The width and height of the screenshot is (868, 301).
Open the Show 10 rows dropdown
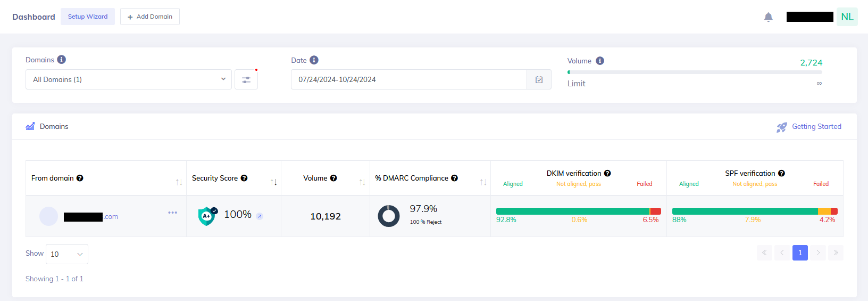(x=67, y=254)
